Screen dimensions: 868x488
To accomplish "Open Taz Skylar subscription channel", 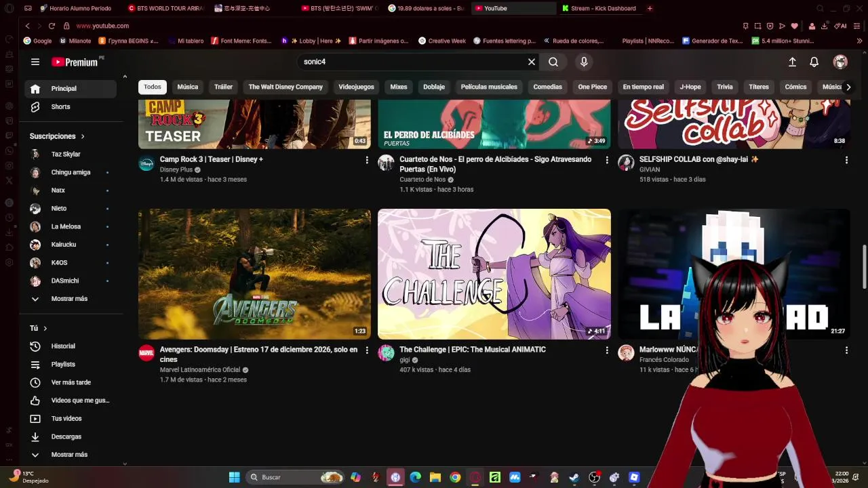I will pos(71,154).
